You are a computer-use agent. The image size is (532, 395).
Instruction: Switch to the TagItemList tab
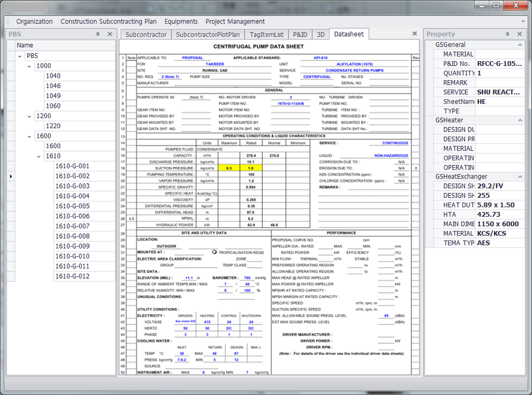pyautogui.click(x=266, y=34)
